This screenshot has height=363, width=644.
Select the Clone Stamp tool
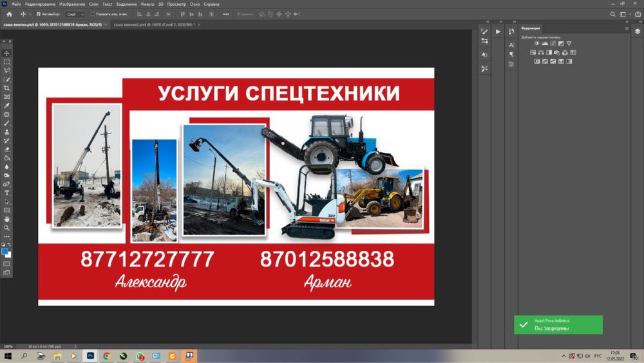click(6, 132)
